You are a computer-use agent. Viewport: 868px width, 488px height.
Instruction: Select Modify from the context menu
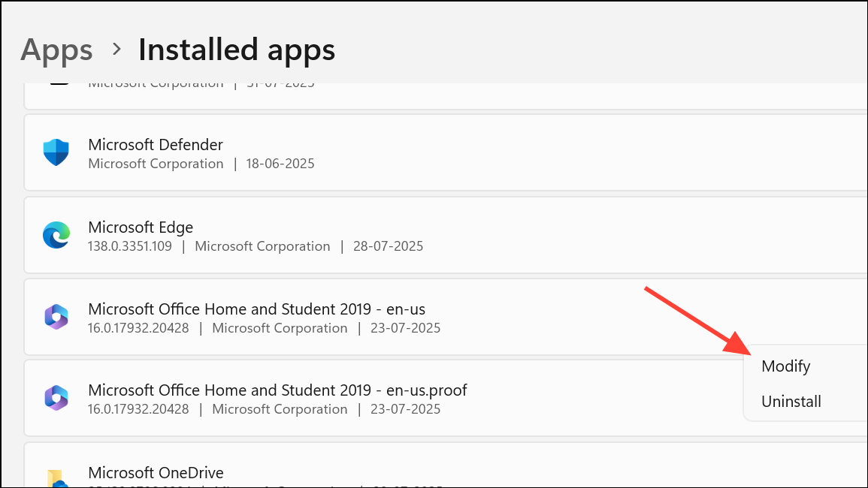(x=785, y=366)
